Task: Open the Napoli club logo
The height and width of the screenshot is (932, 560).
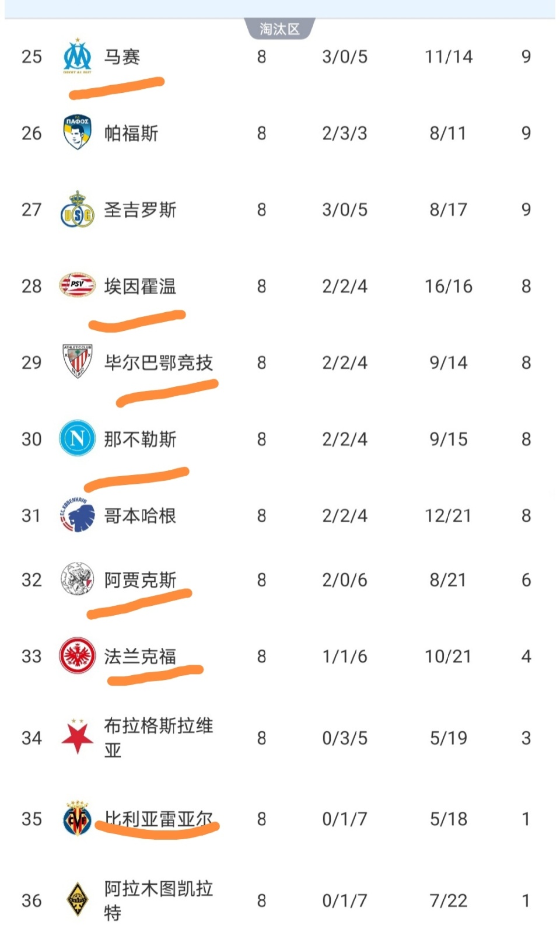Action: tap(77, 438)
